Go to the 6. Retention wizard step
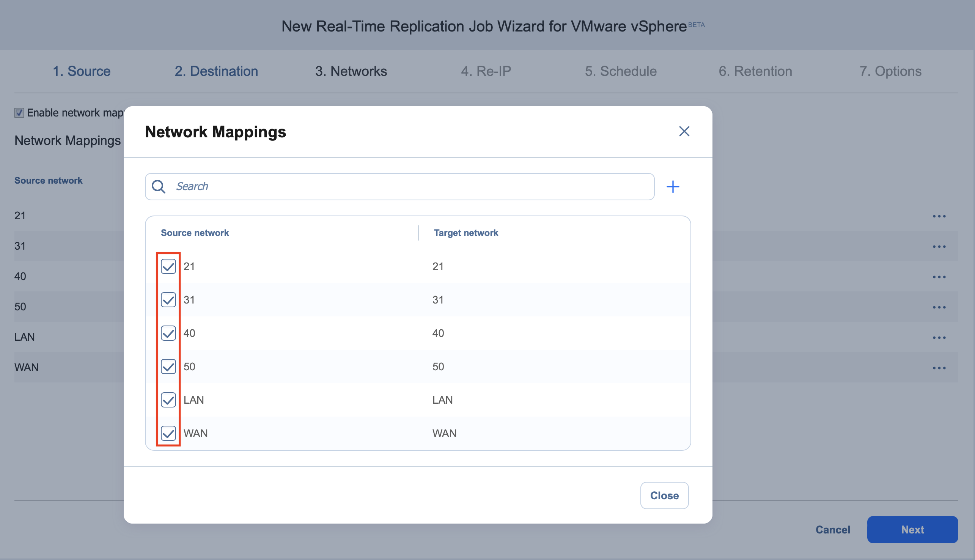Viewport: 975px width, 560px height. coord(755,71)
